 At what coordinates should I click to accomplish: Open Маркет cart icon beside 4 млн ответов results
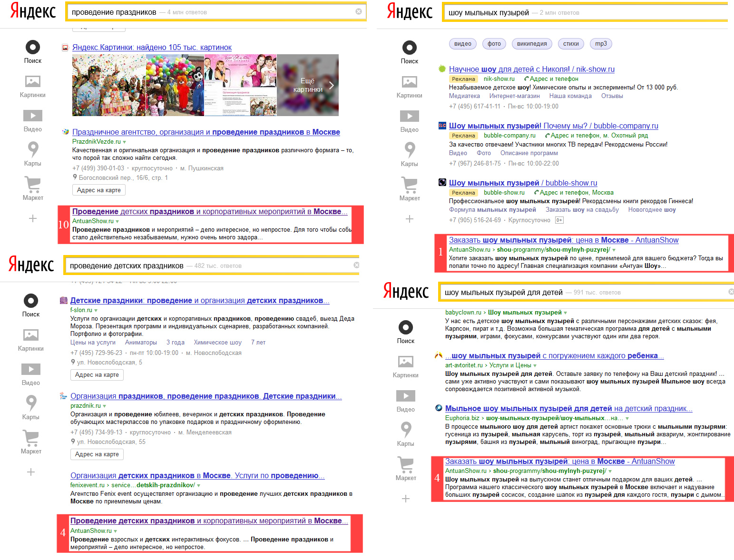click(x=33, y=184)
